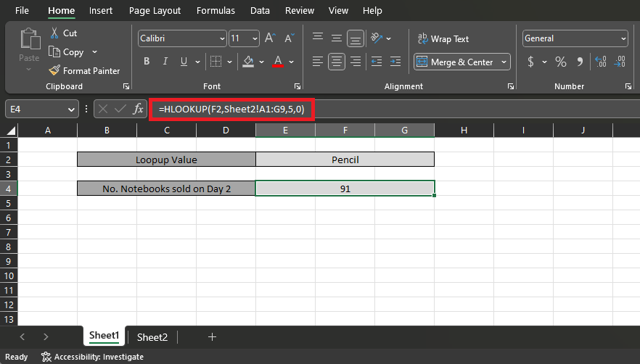The width and height of the screenshot is (640, 364).
Task: Click the Cut scissors icon
Action: tap(54, 33)
